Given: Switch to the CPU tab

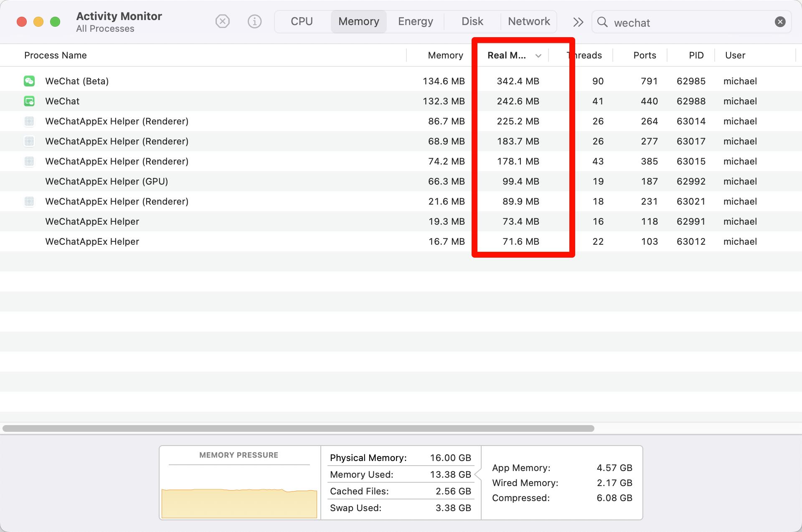Looking at the screenshot, I should coord(302,21).
